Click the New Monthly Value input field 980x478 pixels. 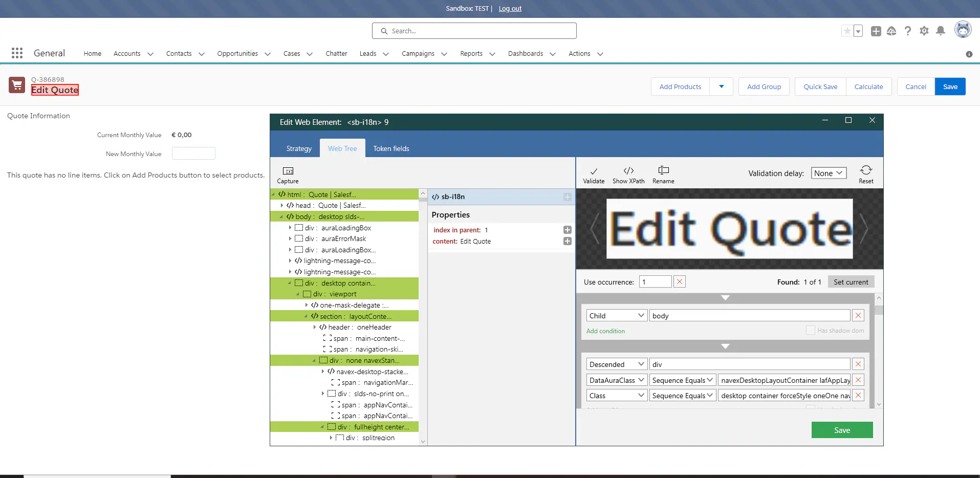click(193, 154)
